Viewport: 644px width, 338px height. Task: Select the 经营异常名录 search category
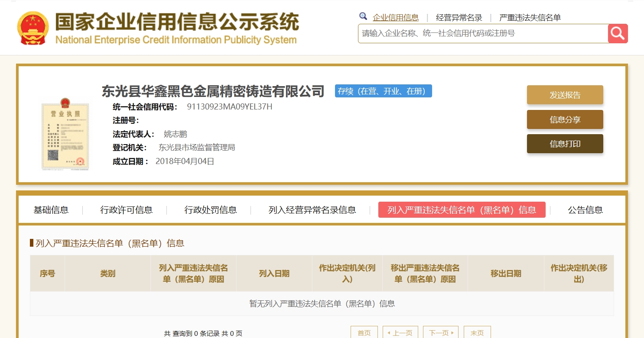tap(459, 18)
